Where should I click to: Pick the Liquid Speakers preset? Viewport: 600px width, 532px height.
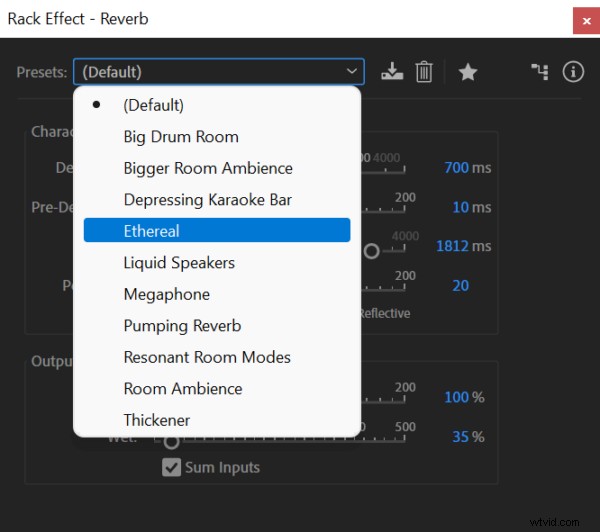179,263
